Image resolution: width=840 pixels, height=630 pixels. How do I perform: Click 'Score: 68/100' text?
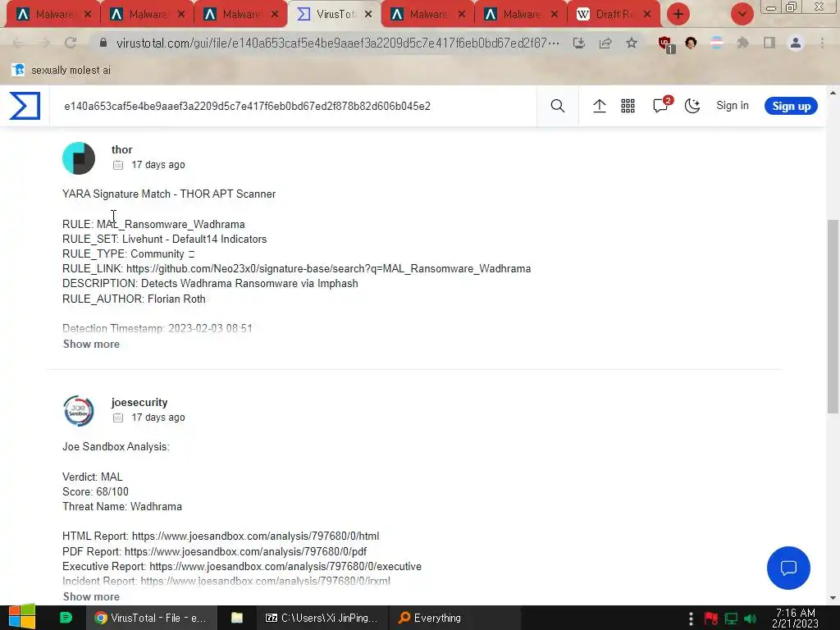coord(95,491)
